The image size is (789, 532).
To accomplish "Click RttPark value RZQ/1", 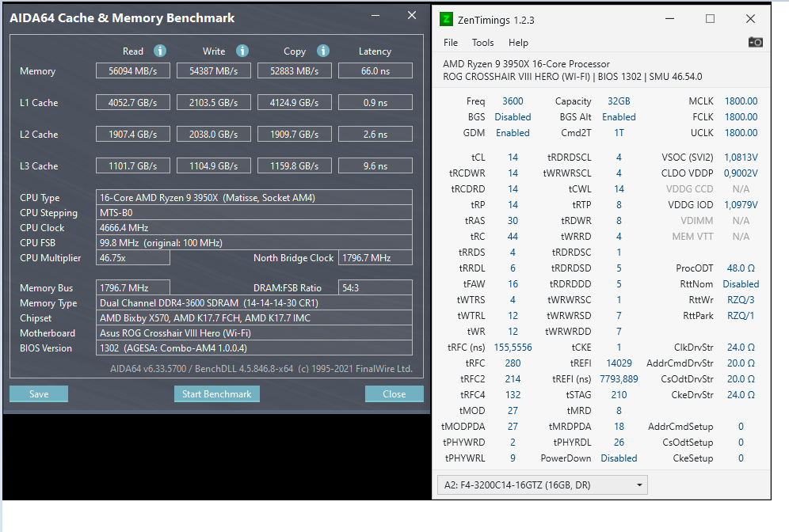I will pyautogui.click(x=741, y=316).
